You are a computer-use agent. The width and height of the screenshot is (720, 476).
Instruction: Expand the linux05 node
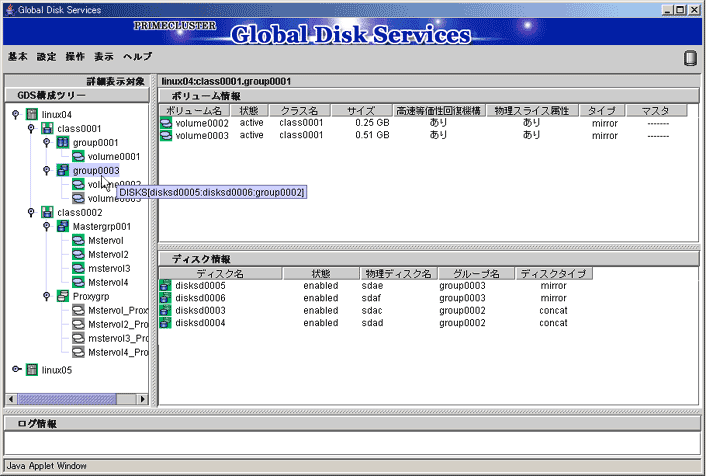click(16, 369)
